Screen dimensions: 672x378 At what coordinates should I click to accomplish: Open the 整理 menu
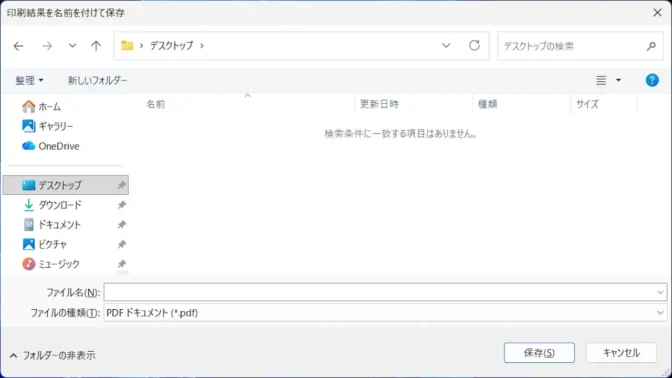click(29, 80)
